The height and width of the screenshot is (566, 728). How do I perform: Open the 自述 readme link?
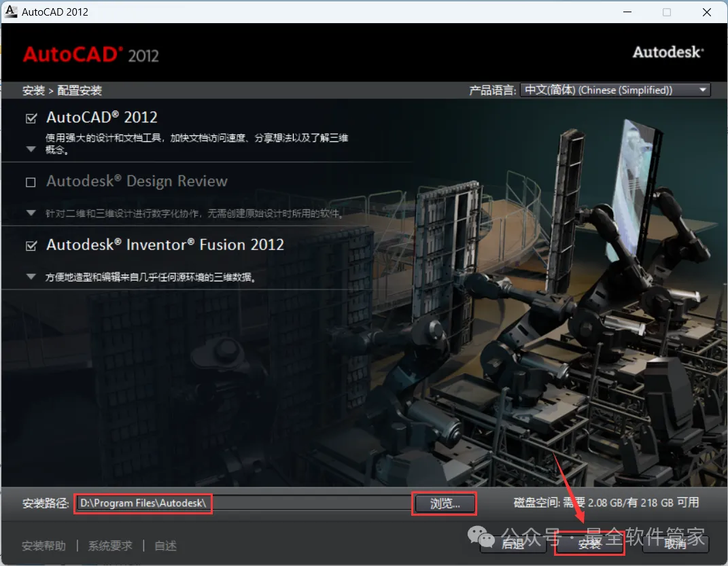point(165,546)
